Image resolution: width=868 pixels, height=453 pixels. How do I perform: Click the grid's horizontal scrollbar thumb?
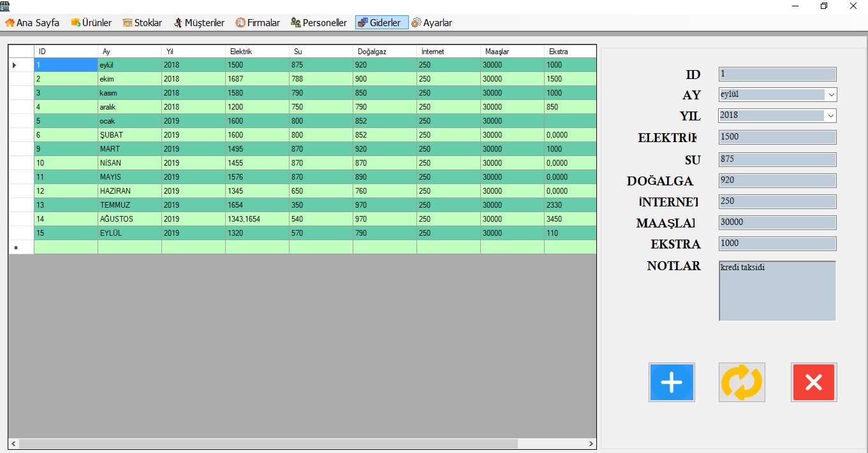268,443
